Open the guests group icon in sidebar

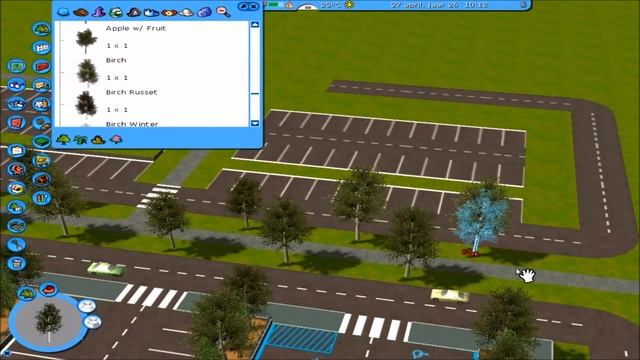[x=41, y=104]
